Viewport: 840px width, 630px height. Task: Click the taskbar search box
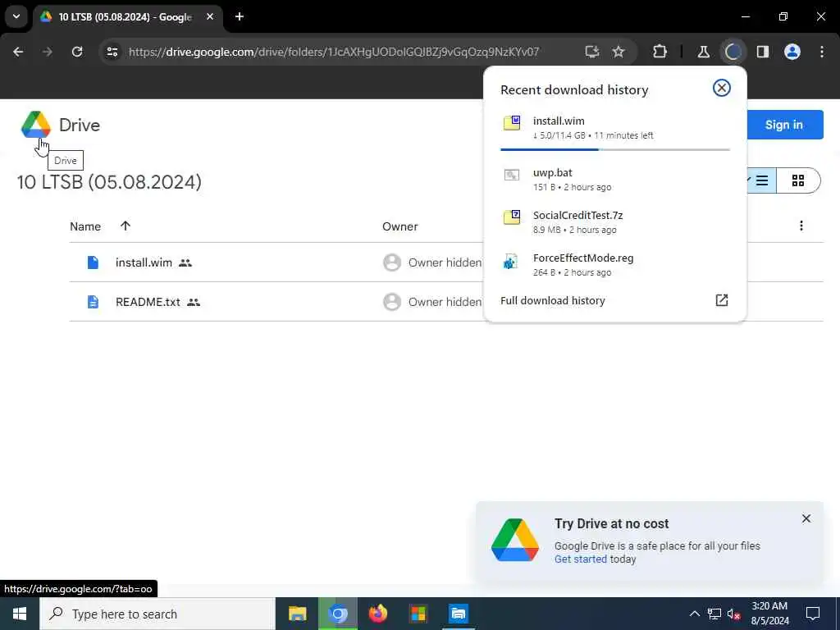[157, 614]
